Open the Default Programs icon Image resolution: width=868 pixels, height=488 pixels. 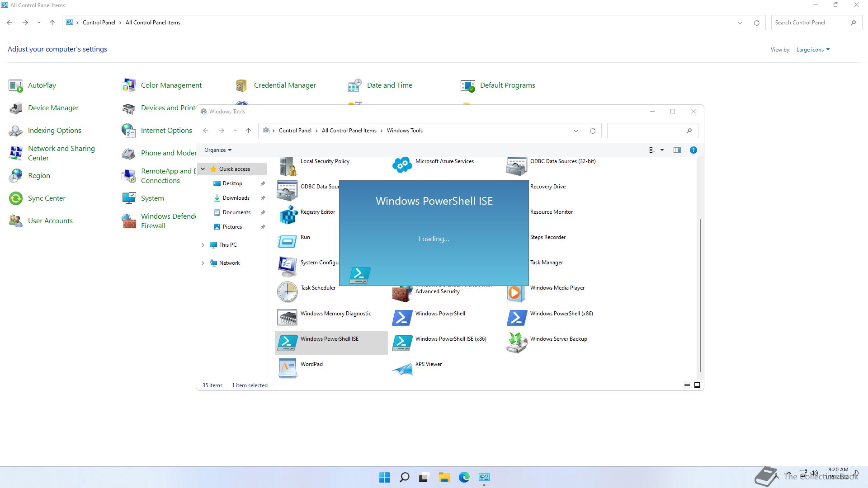point(467,85)
